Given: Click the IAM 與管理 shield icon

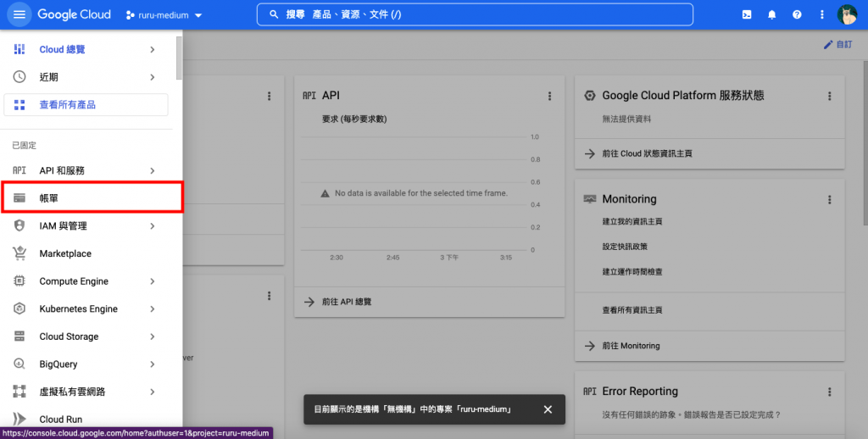Looking at the screenshot, I should [19, 226].
